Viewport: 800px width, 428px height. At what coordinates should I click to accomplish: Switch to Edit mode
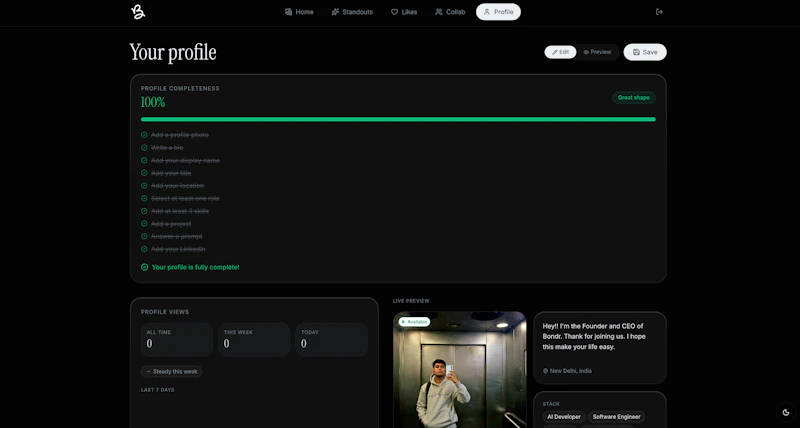coord(560,52)
